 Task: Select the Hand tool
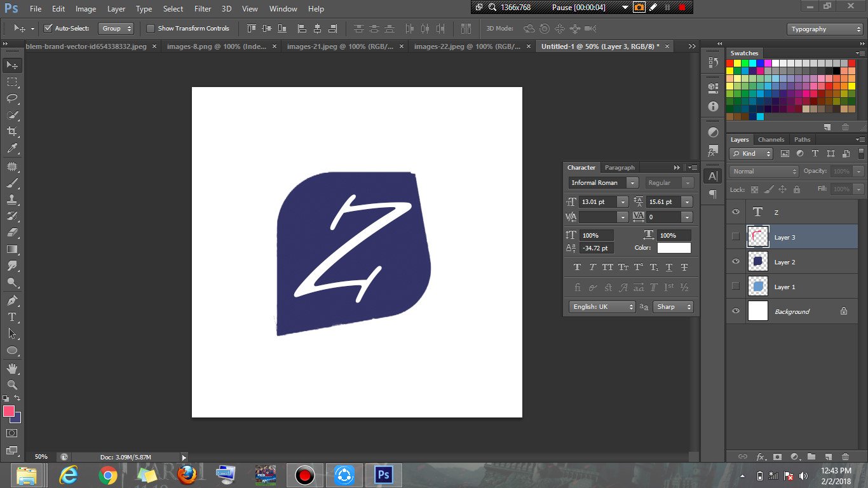[x=11, y=369]
